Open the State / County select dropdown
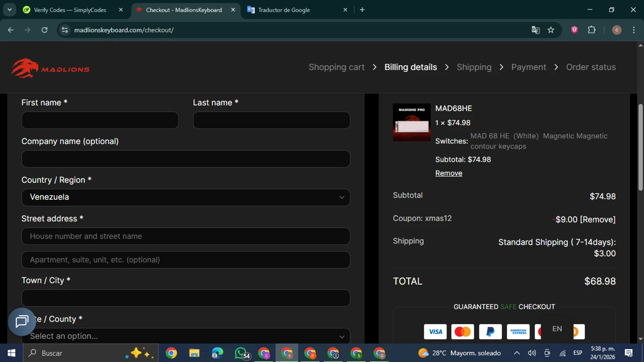The image size is (644, 362). pos(186,336)
